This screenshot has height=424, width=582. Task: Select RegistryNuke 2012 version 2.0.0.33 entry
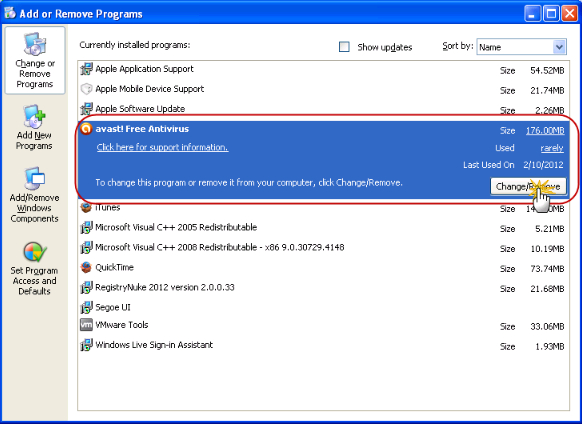click(323, 287)
